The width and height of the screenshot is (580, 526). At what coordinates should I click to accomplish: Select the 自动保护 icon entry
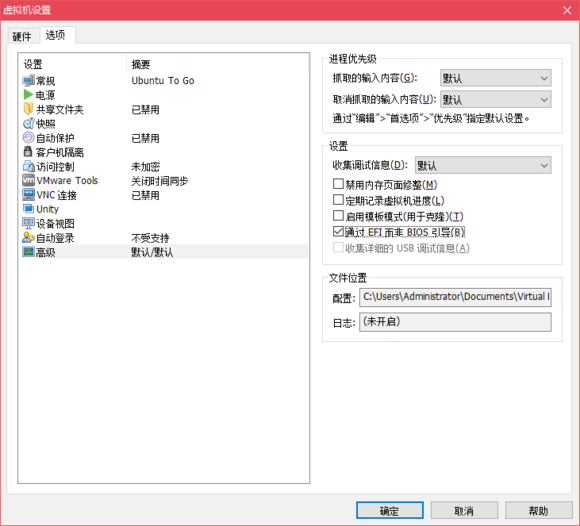click(28, 138)
